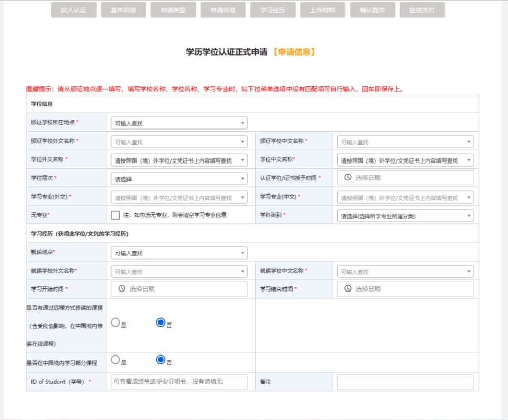Click the clock icon in 认证学位/证书授予时间 field
This screenshot has width=508, height=420.
[x=347, y=177]
